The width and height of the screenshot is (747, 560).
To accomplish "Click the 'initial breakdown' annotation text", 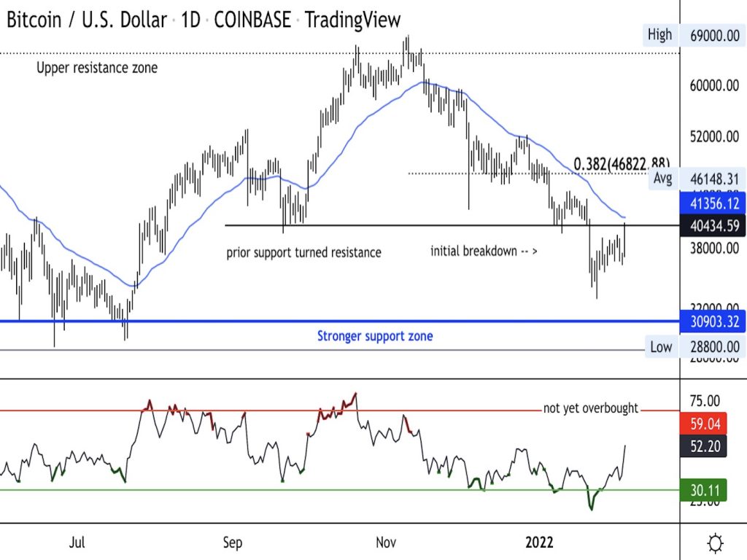I will (484, 252).
